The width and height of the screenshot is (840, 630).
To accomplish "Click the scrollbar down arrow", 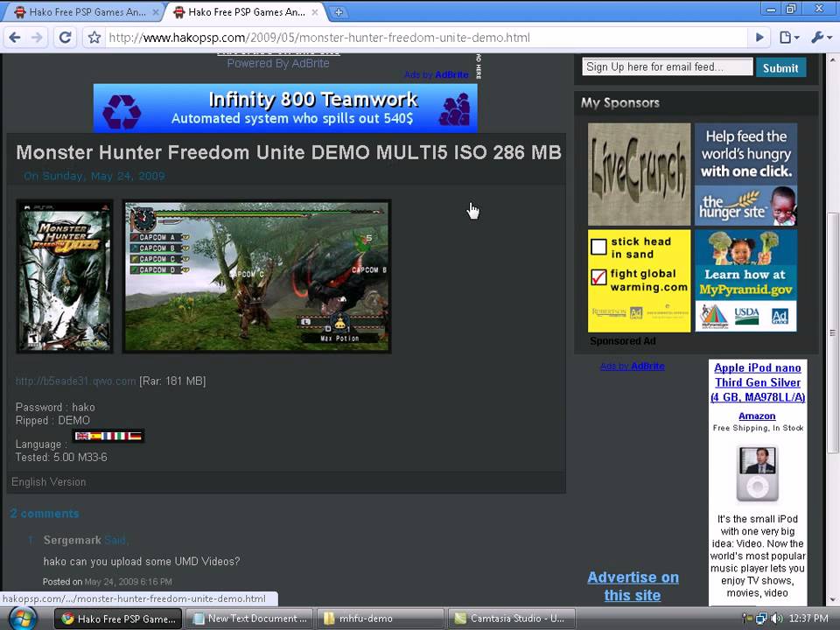I will tap(832, 599).
